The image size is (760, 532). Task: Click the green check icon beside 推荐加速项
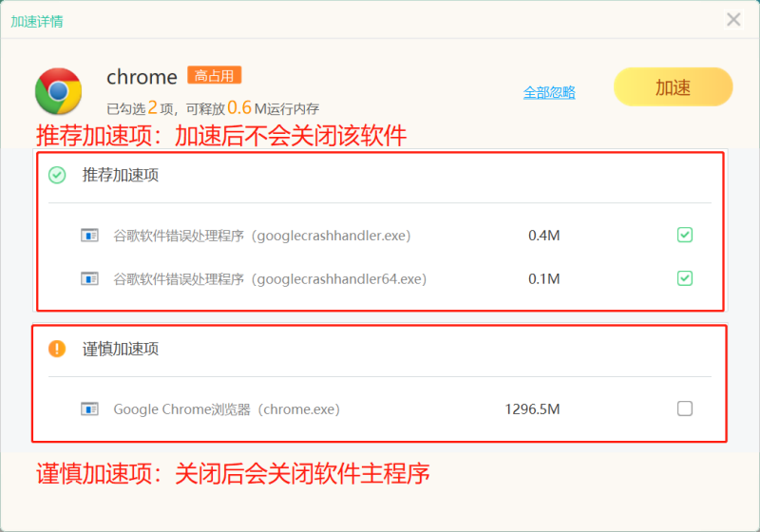point(57,175)
